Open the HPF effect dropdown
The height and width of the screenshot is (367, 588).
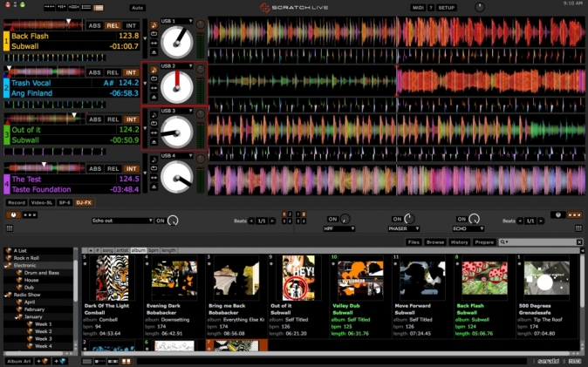[339, 228]
